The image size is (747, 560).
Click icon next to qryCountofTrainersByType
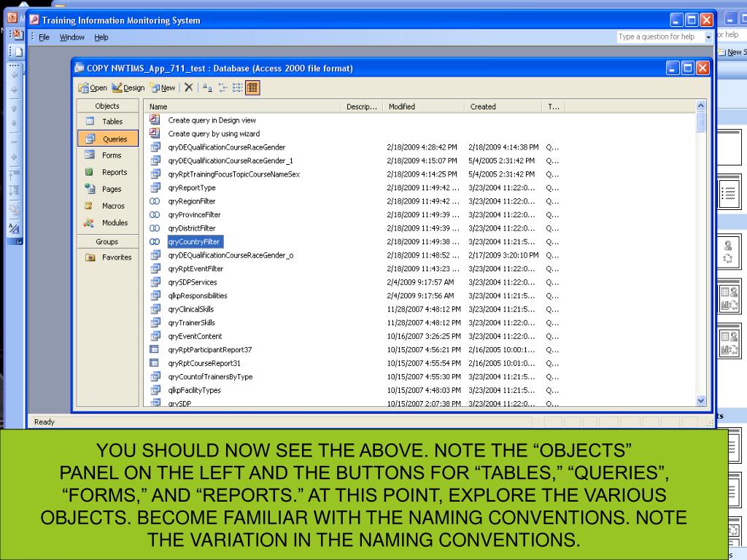pos(155,377)
